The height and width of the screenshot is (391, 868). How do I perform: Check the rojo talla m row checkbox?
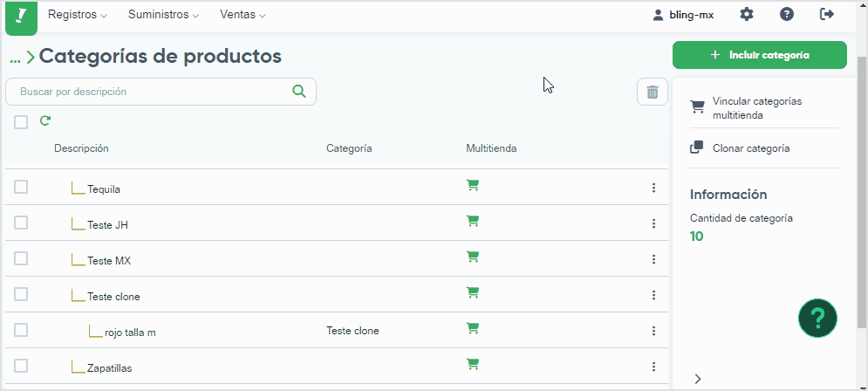(x=21, y=330)
